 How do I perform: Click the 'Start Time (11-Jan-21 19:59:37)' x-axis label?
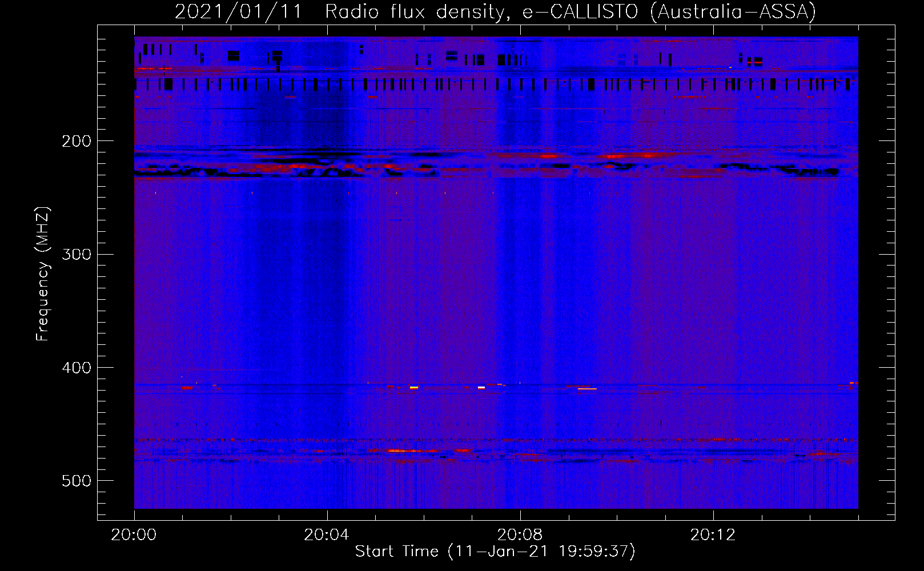click(x=495, y=551)
